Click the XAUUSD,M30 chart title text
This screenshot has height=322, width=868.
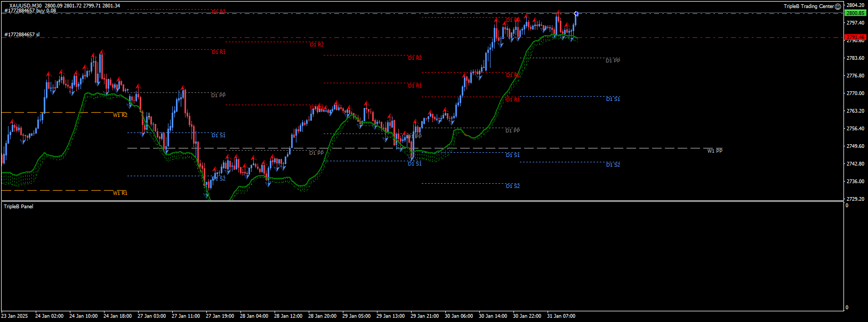coord(25,5)
